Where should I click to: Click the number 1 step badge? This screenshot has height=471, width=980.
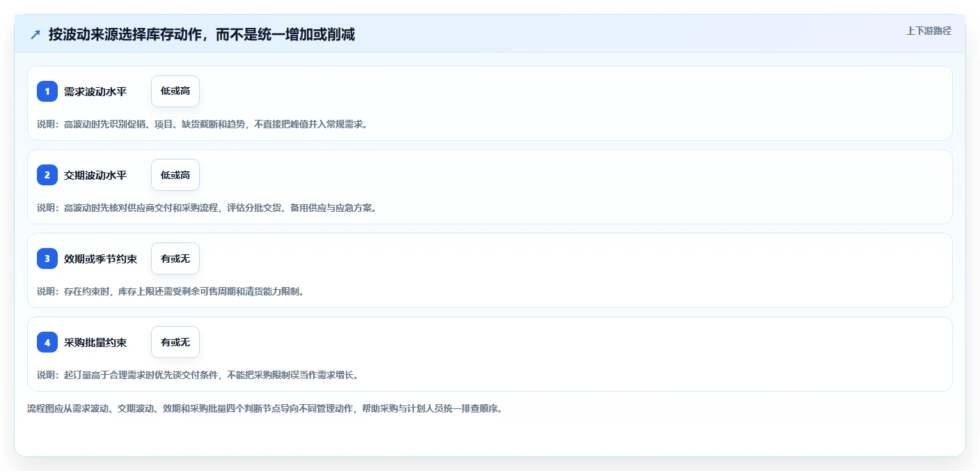click(47, 91)
